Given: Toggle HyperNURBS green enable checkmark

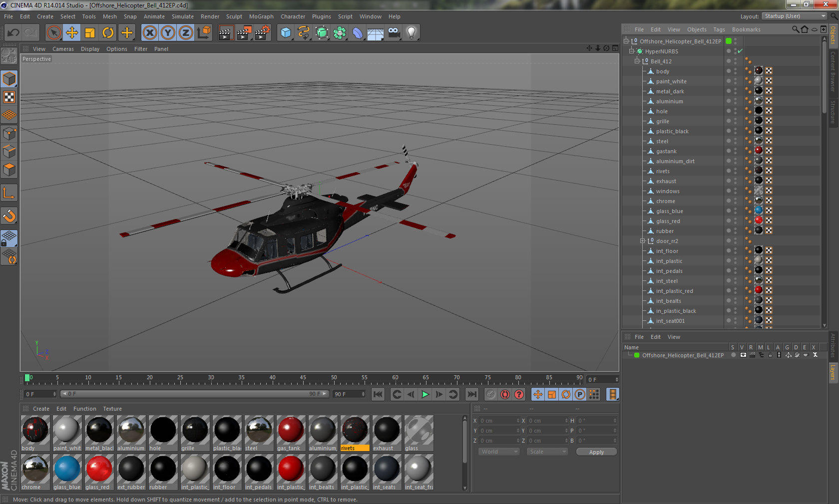Looking at the screenshot, I should 740,51.
